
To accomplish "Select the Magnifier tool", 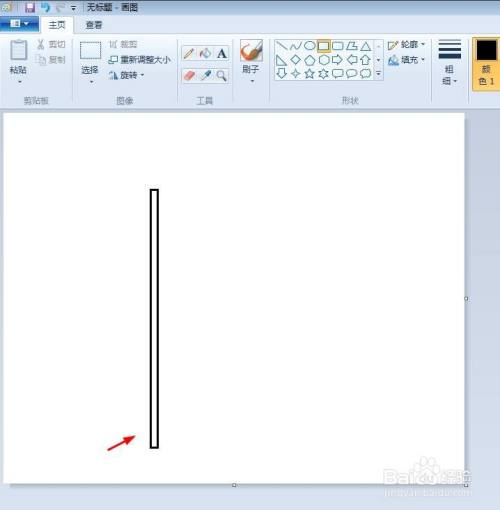I will (x=221, y=76).
